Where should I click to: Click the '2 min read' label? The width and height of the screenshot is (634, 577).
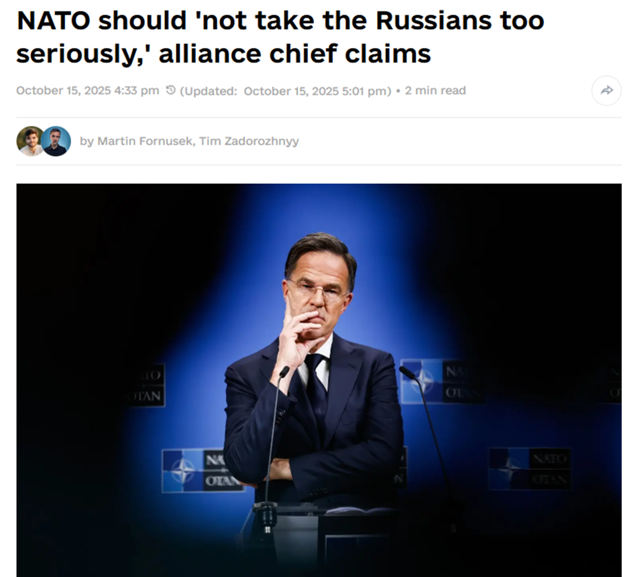tap(435, 91)
